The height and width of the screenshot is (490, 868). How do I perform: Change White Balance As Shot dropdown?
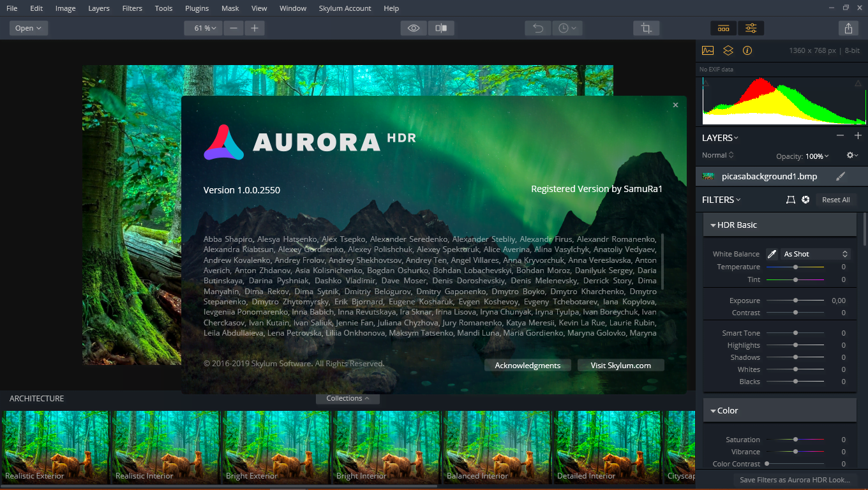point(816,254)
